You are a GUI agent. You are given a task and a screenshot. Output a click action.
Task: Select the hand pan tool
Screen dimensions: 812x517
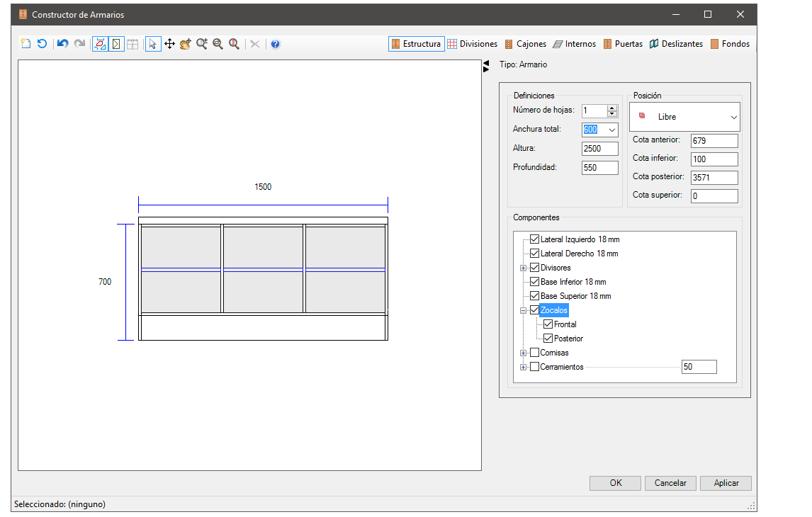tap(186, 44)
